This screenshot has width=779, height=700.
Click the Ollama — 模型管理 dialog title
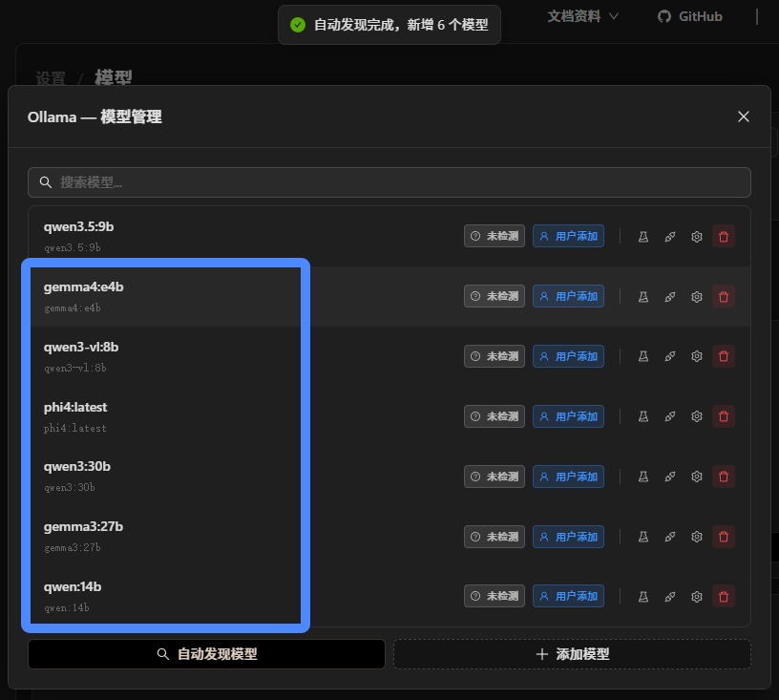95,117
